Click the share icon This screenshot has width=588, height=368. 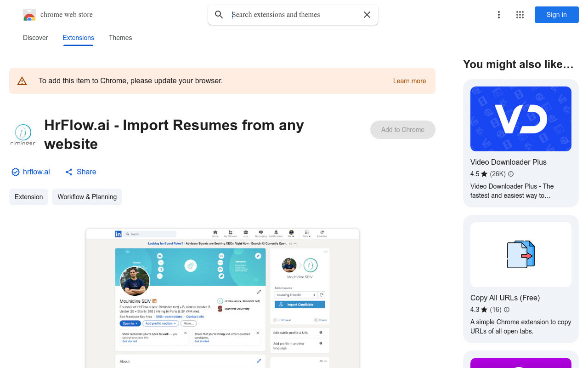click(x=69, y=172)
